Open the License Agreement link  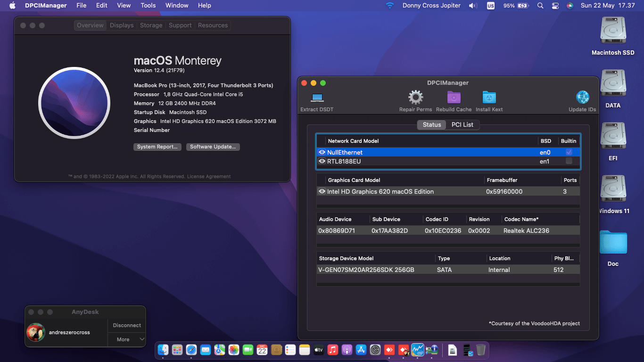[x=209, y=177]
